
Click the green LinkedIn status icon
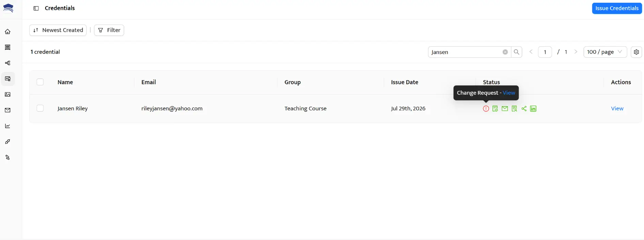pyautogui.click(x=533, y=109)
